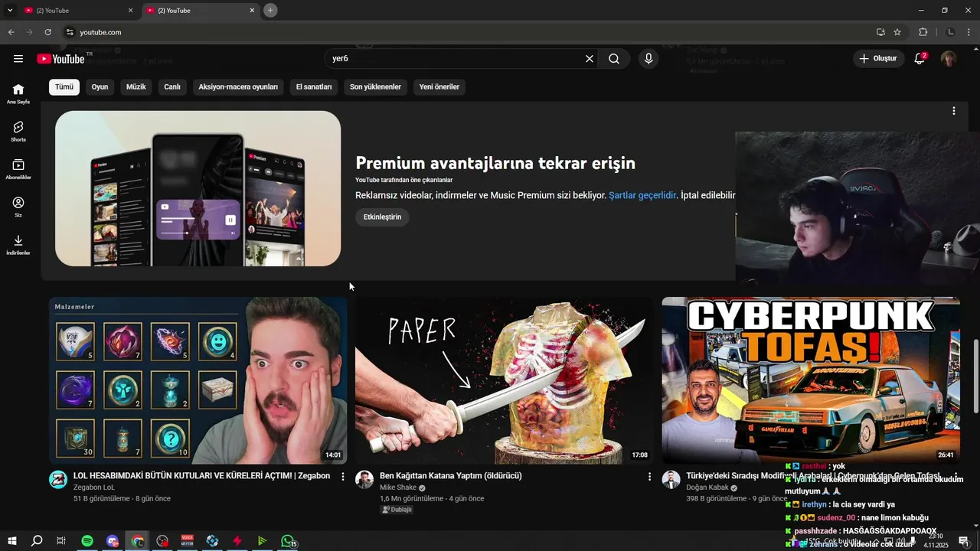Select the Son yüklenenler chip
Viewport: 980px width, 551px height.
point(375,87)
